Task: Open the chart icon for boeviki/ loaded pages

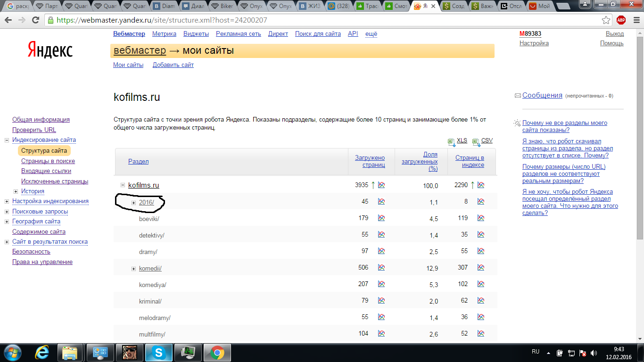Action: (381, 218)
